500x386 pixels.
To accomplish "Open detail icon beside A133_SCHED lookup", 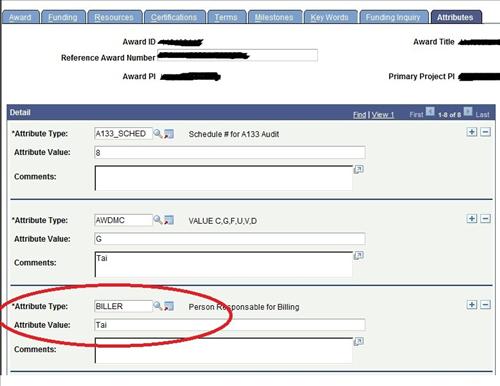I will tap(169, 134).
